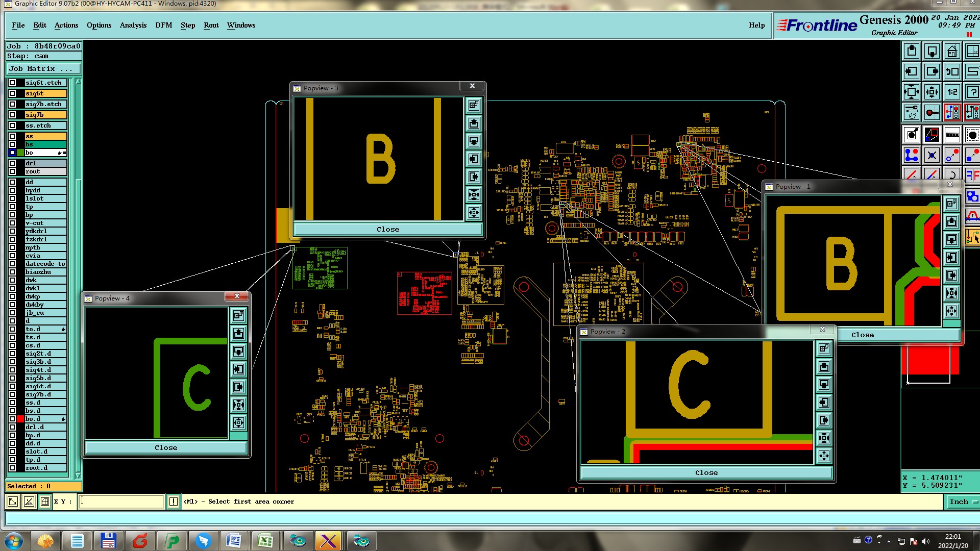Click the wrench and palette settings icon
The width and height of the screenshot is (980, 551).
tap(911, 112)
